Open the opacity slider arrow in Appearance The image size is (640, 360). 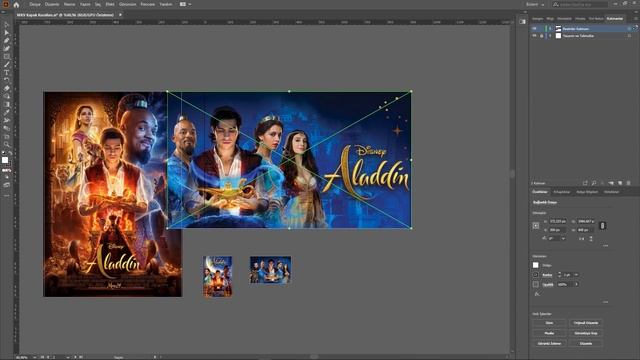(576, 284)
